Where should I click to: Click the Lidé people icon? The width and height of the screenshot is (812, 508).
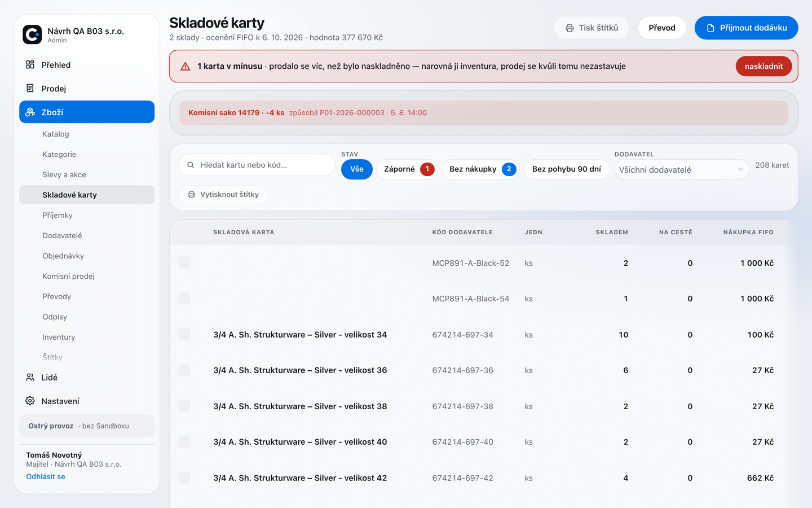click(x=30, y=377)
